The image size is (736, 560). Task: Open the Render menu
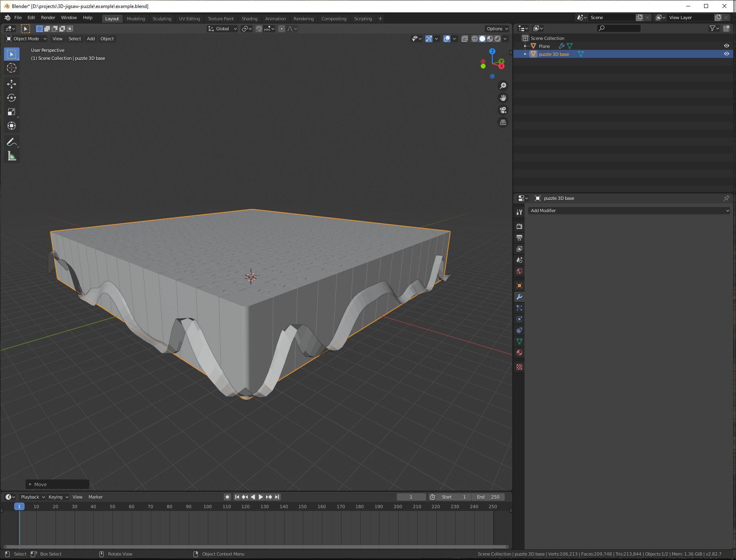(x=48, y=18)
